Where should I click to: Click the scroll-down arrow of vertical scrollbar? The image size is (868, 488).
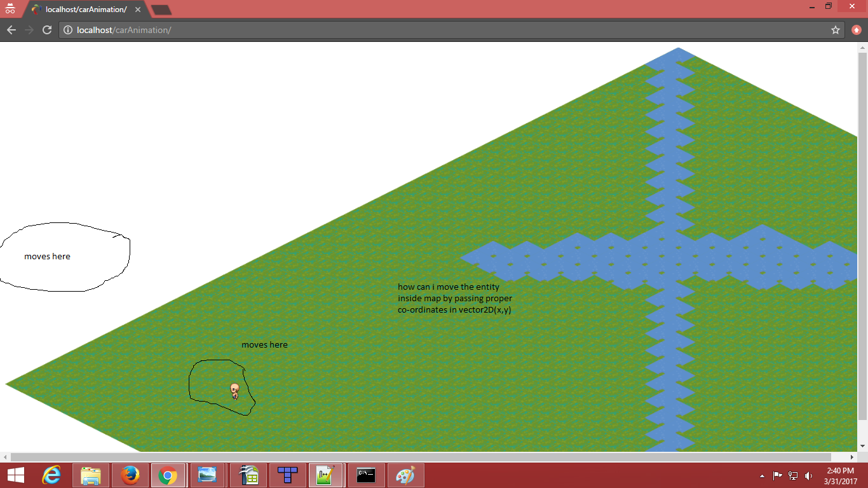coord(862,446)
